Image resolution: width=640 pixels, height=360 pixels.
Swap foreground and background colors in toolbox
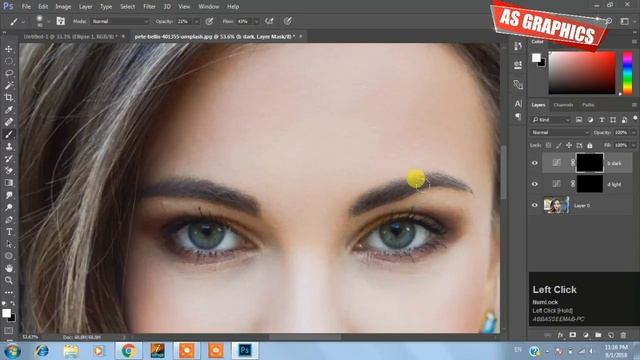point(13,303)
